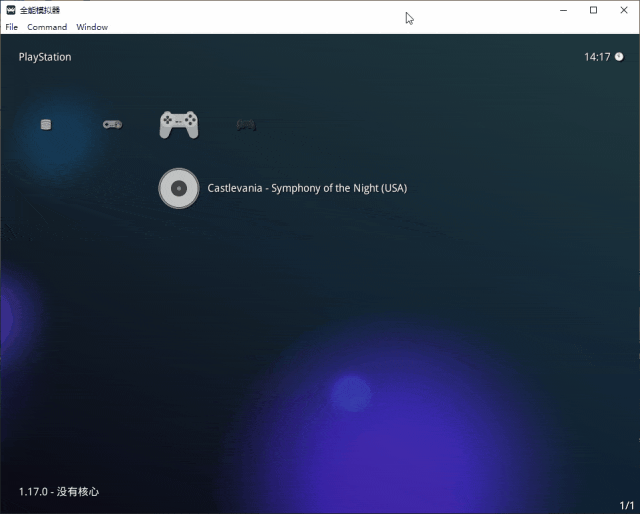This screenshot has width=640, height=514.
Task: Click the 14:17 time display
Action: point(597,57)
